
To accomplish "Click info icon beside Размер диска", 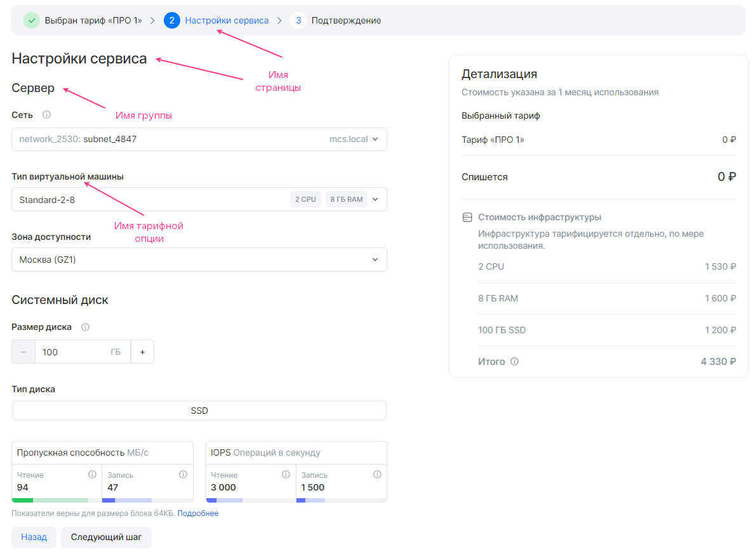I will click(x=85, y=327).
